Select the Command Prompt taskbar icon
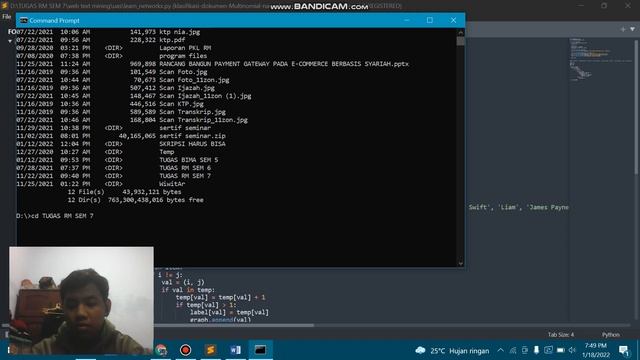Viewport: 640px width, 360px height. point(260,350)
